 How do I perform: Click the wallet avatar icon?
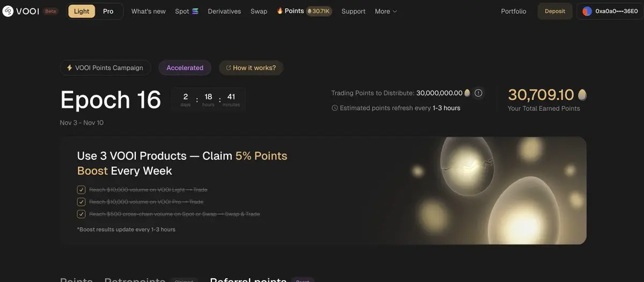tap(587, 11)
